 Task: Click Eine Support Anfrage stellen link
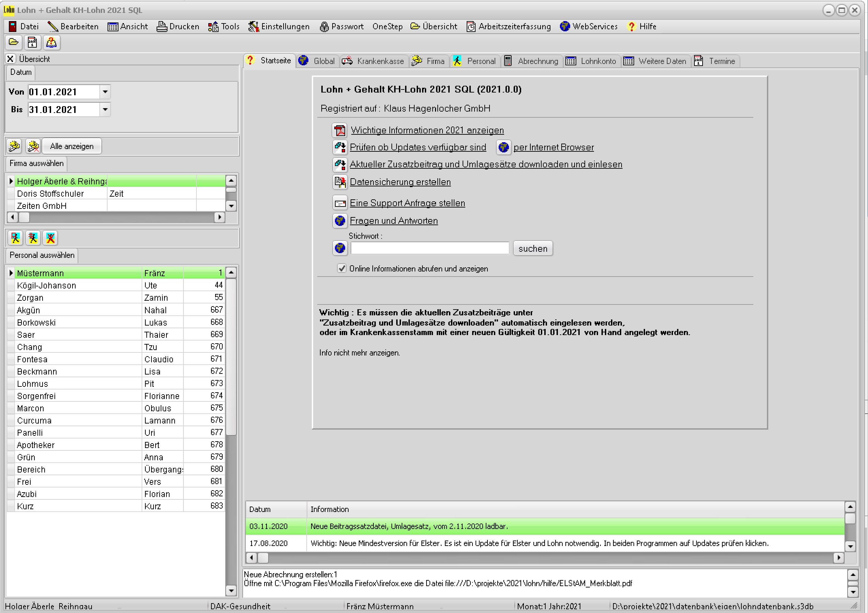pos(407,203)
